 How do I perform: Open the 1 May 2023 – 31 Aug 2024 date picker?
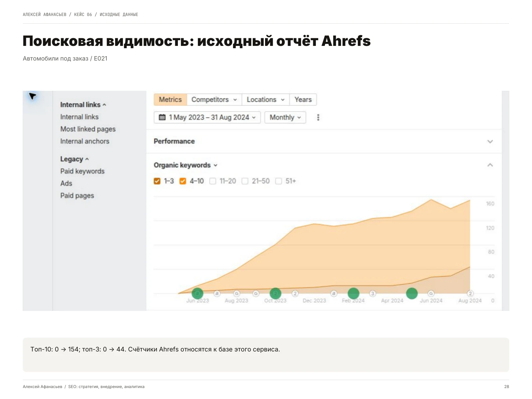[207, 117]
